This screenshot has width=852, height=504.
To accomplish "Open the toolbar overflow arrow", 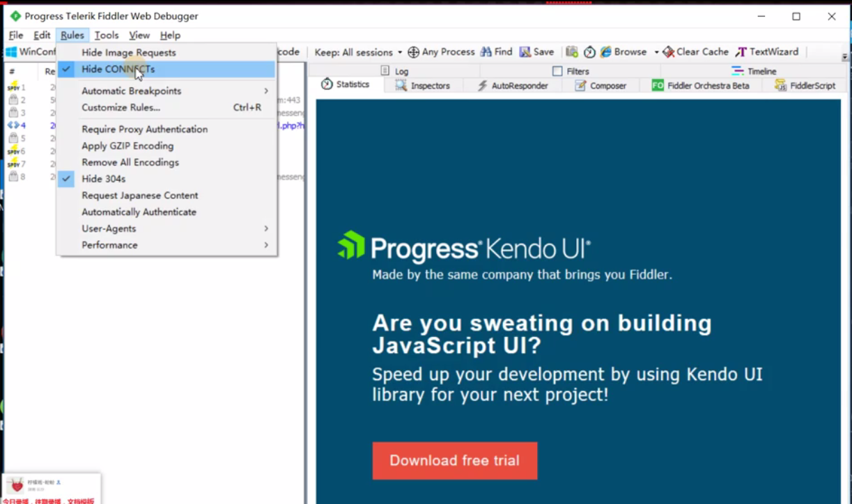I will [x=845, y=57].
